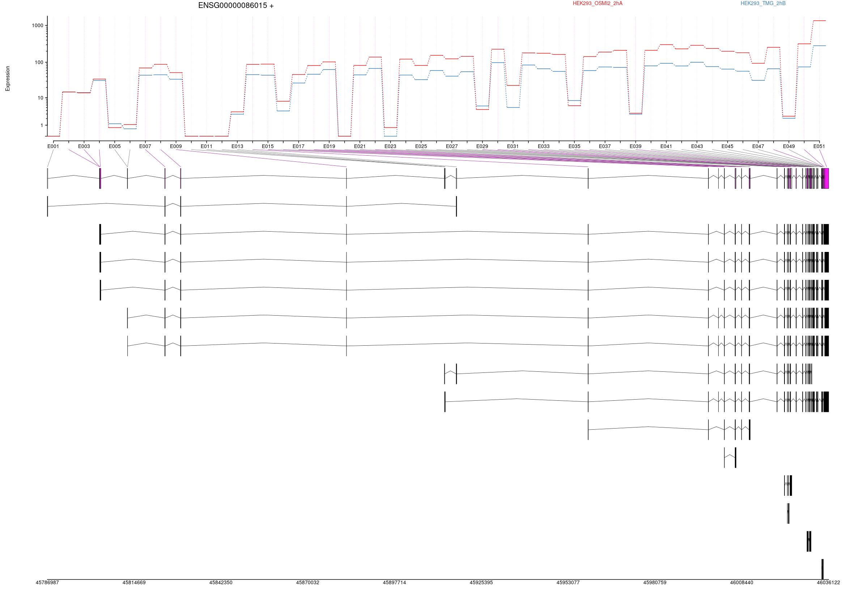Select exon label E041
Viewport: 868px width, 590px height.
pos(666,147)
